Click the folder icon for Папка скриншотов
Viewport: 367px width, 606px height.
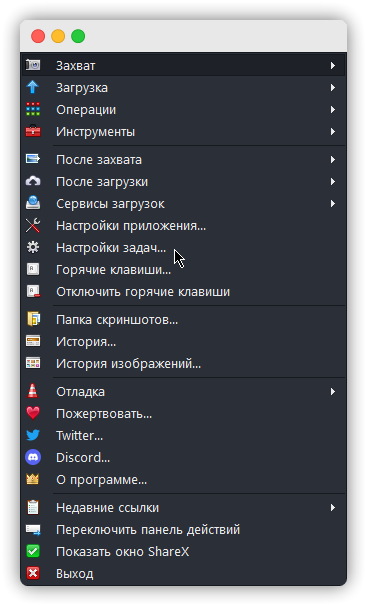click(x=33, y=319)
